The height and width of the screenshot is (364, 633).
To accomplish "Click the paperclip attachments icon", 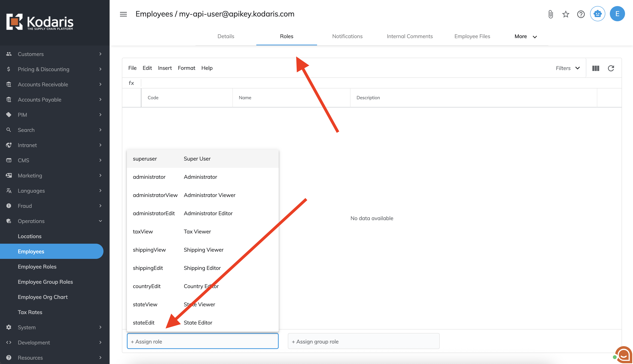I will pyautogui.click(x=550, y=14).
